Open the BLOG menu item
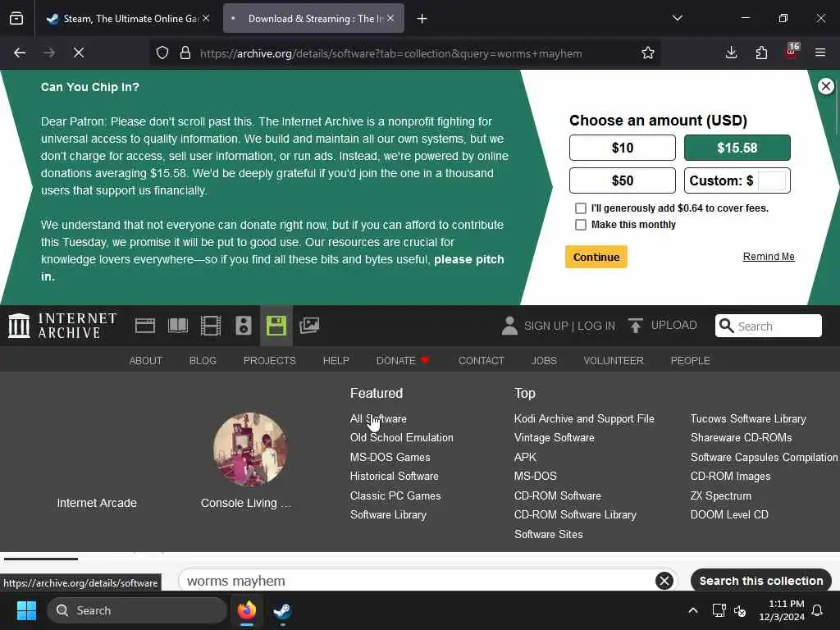This screenshot has height=630, width=840. [203, 361]
